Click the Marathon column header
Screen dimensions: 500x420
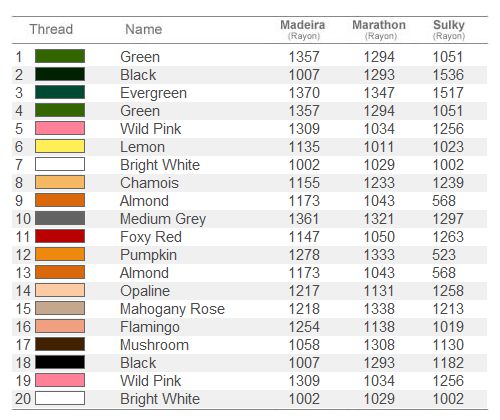[379, 30]
